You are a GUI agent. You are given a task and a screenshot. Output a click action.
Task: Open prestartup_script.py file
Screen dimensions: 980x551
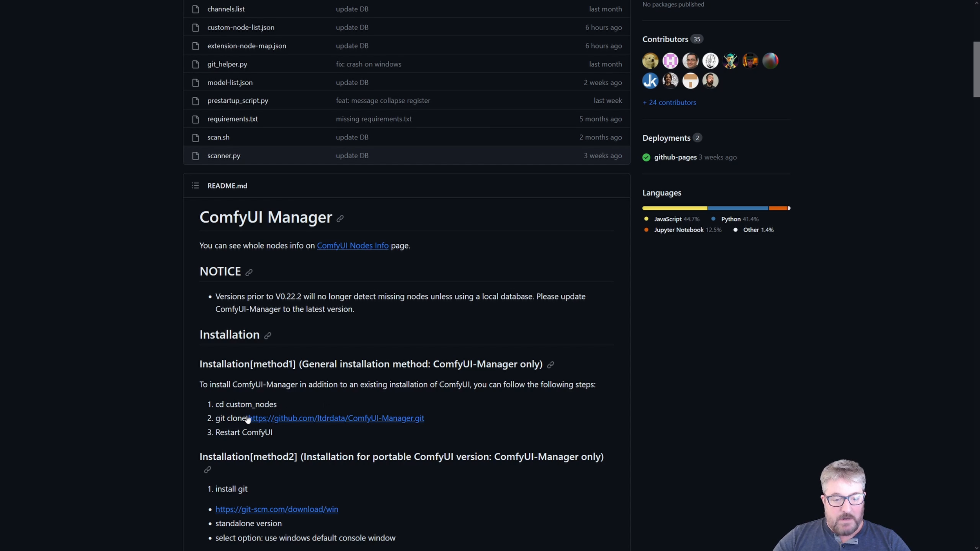pos(238,101)
